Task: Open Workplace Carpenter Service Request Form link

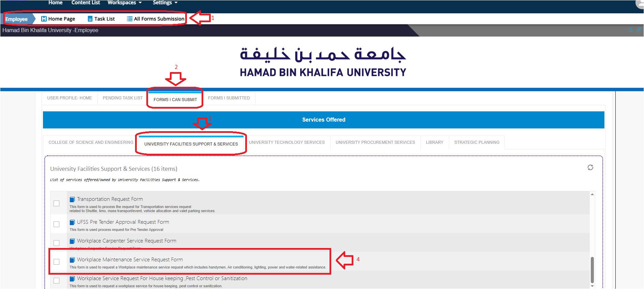Action: click(x=127, y=241)
